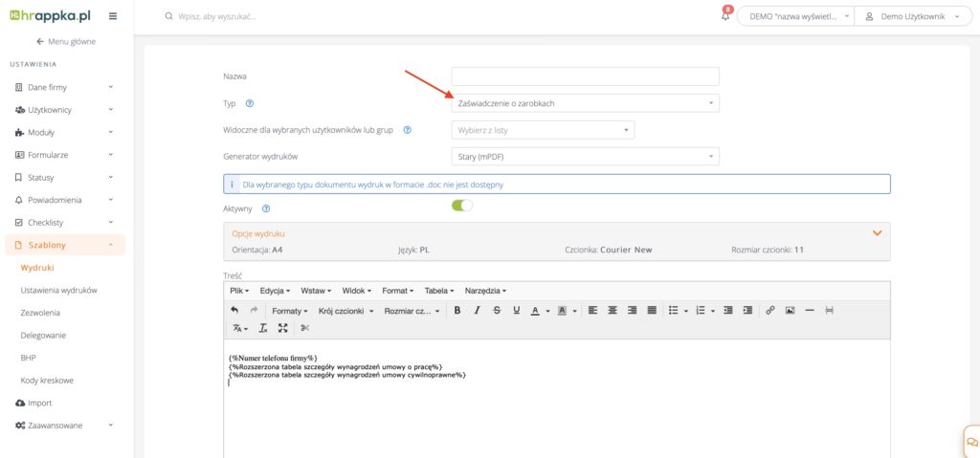This screenshot has width=980, height=458.
Task: Go to Ustawienia wydruków in sidebar
Action: point(58,290)
